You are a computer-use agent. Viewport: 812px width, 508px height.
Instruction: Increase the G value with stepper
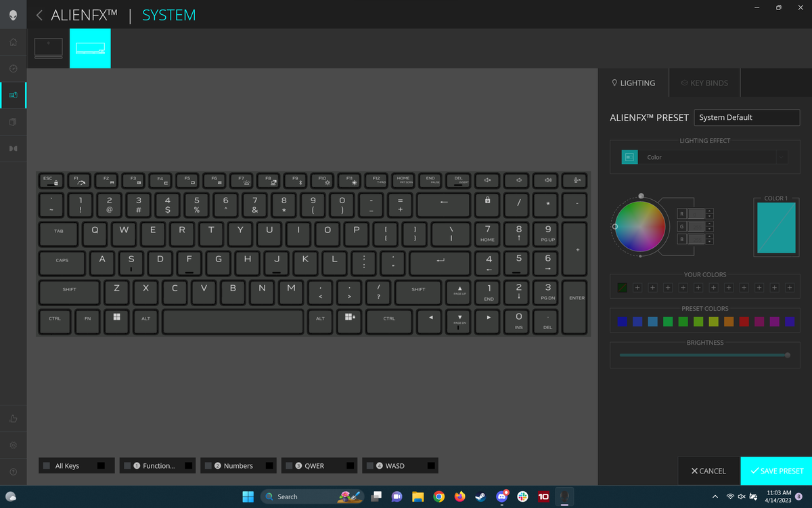(708, 224)
